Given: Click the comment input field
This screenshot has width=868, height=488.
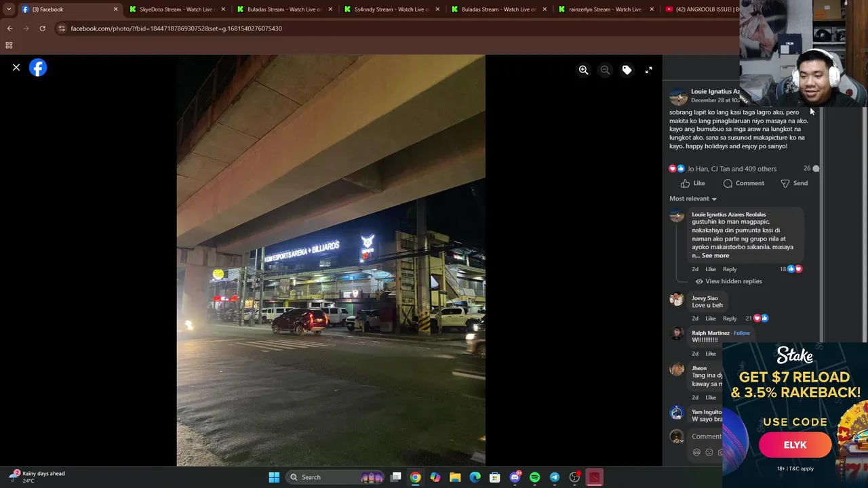Looking at the screenshot, I should point(705,436).
